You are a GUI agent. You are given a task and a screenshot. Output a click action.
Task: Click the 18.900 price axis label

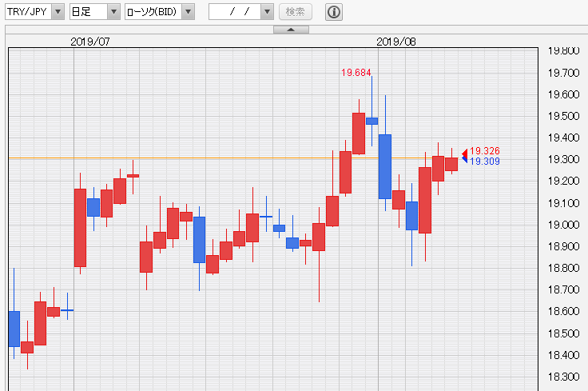(563, 246)
